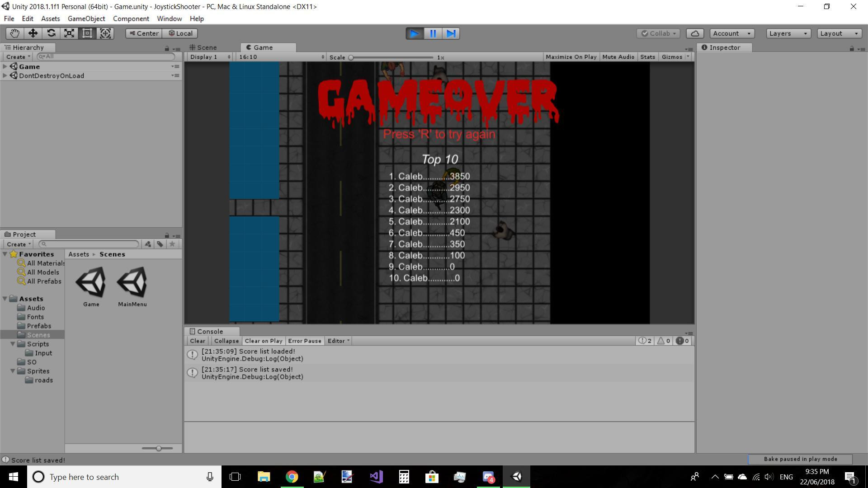Toggle Stats overlay

[647, 57]
